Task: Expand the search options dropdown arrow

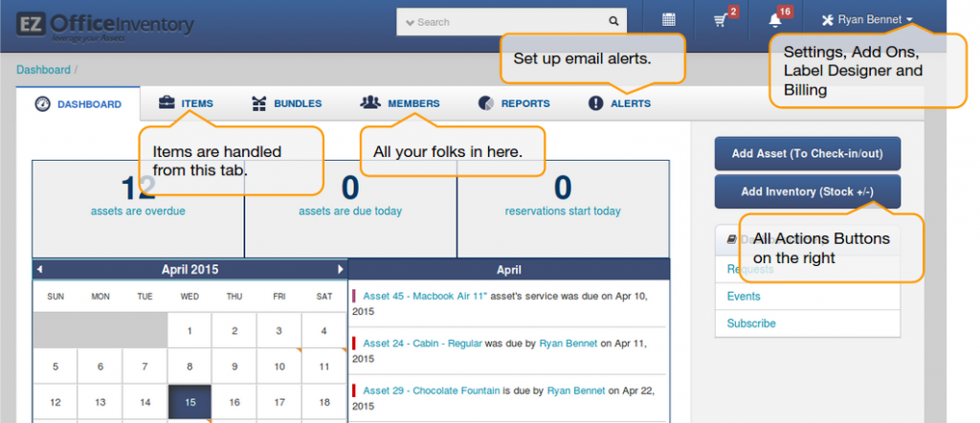Action: point(409,22)
